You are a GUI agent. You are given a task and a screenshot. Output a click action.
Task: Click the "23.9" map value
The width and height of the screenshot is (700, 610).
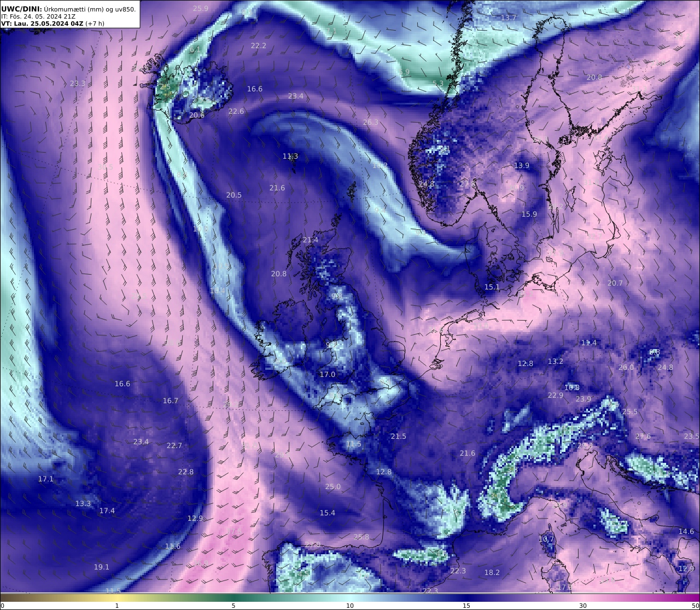click(584, 399)
